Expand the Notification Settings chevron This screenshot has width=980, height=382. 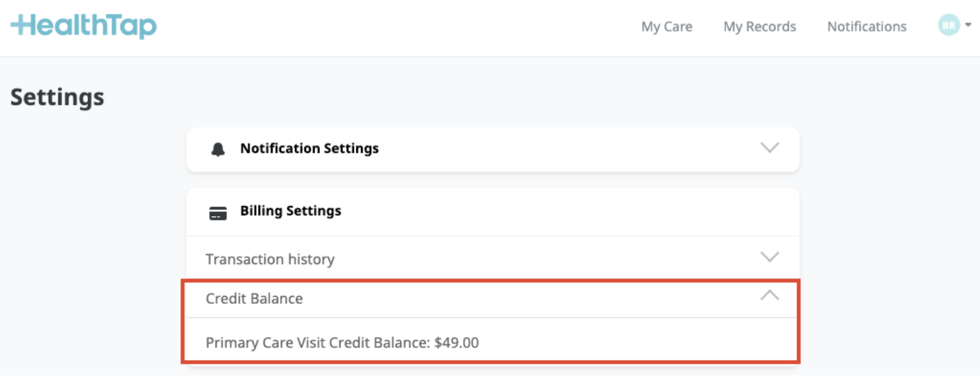pos(769,148)
